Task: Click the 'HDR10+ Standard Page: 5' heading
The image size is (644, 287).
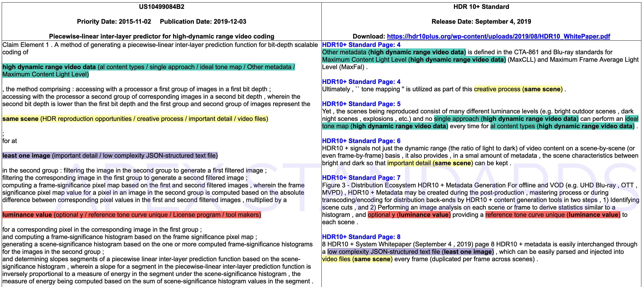Action: point(361,104)
